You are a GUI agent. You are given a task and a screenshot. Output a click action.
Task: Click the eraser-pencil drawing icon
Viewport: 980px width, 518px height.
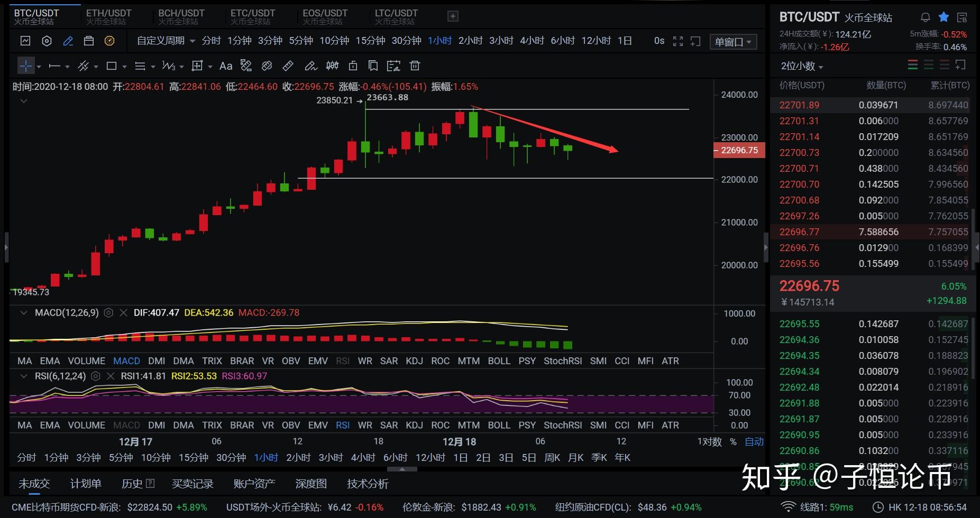coord(310,66)
